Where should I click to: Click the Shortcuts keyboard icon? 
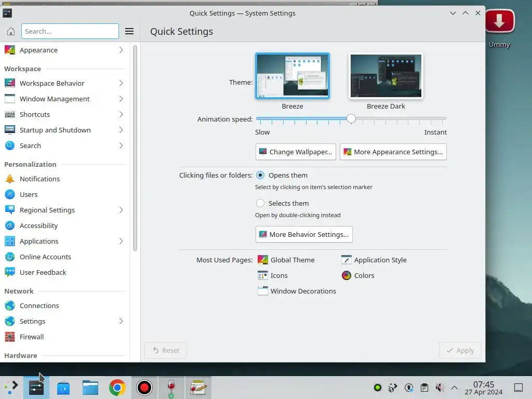tap(10, 114)
